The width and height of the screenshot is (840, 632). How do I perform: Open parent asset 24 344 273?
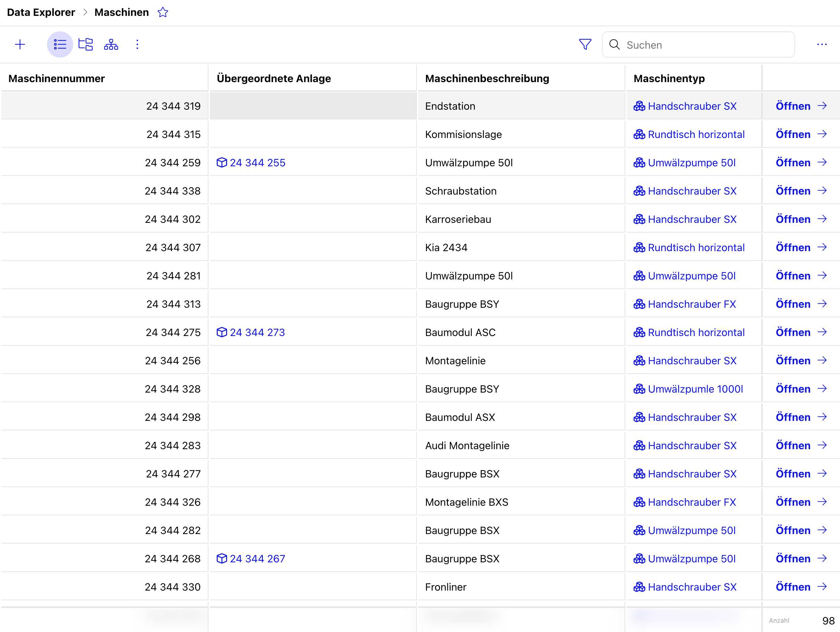click(251, 333)
